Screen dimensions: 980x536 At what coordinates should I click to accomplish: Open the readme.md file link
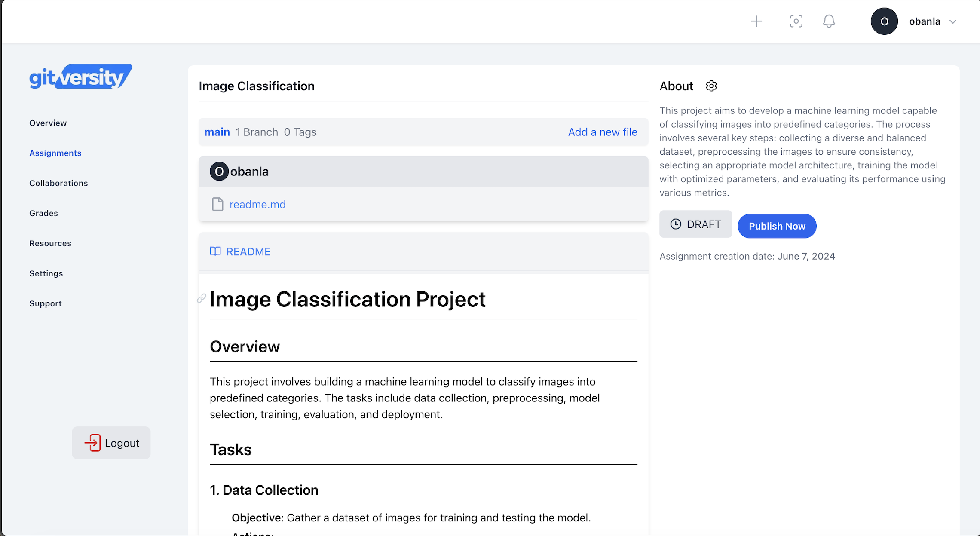pyautogui.click(x=257, y=205)
